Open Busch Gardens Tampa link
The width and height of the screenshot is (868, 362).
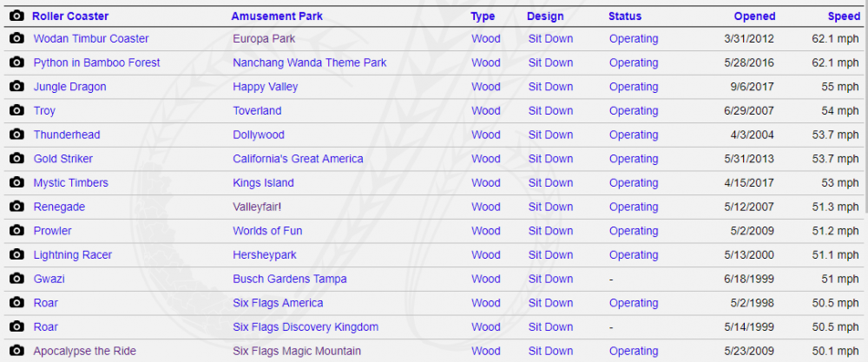pos(290,279)
